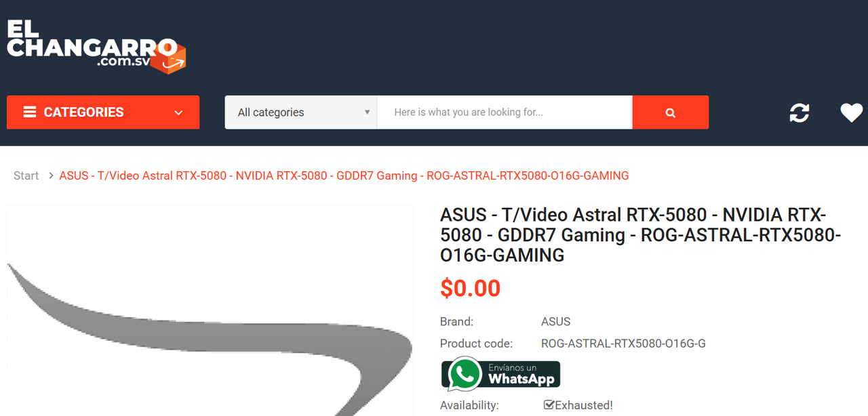Viewport: 868px width, 416px height.
Task: Open the wishlist heart icon
Action: (x=852, y=112)
